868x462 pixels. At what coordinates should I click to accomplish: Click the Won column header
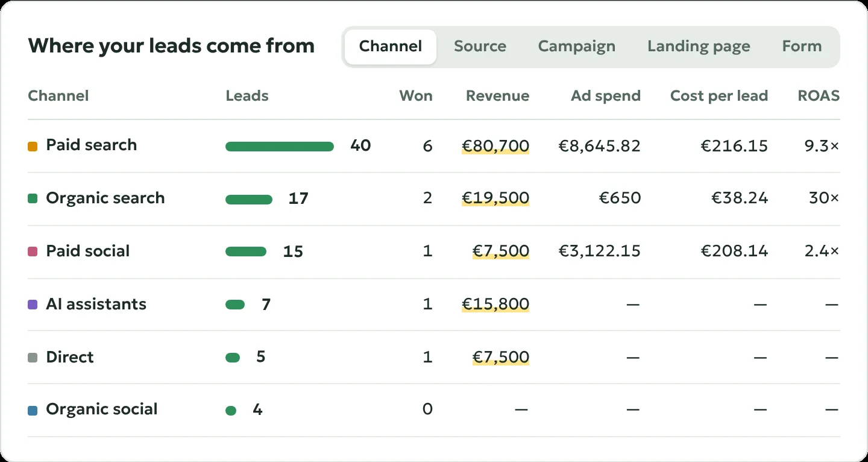pyautogui.click(x=416, y=96)
